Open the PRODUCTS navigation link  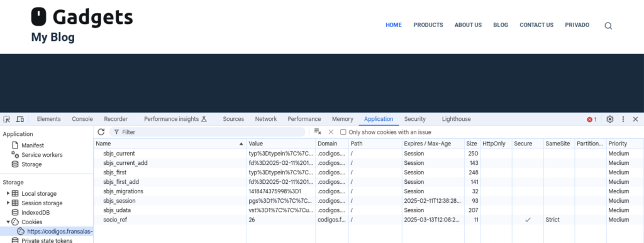click(428, 25)
